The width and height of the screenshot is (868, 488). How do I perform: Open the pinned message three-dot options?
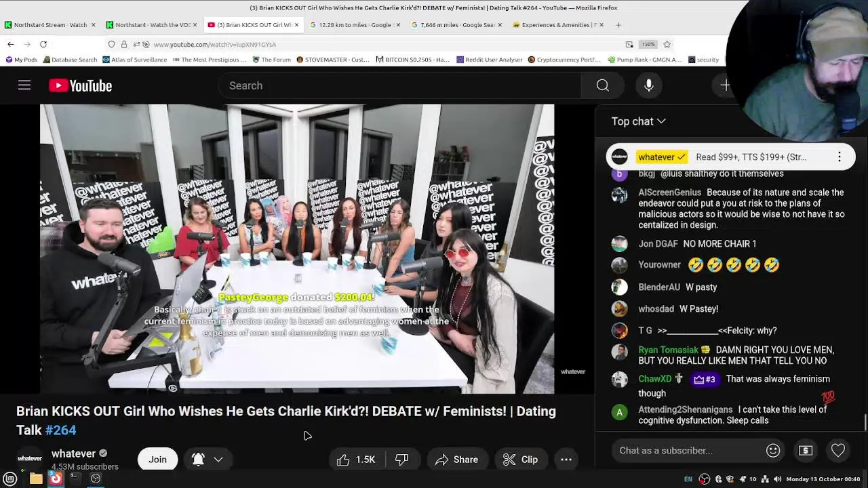[x=839, y=157]
